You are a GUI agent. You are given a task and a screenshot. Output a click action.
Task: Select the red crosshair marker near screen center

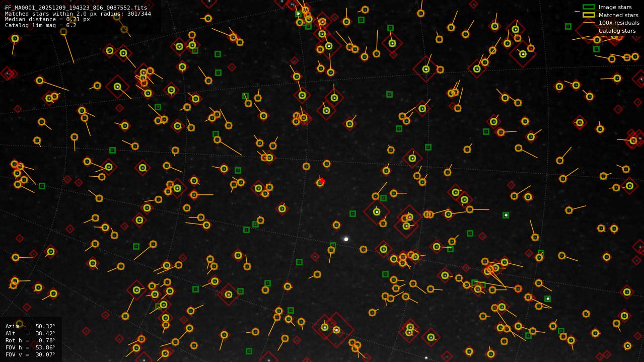tap(322, 180)
